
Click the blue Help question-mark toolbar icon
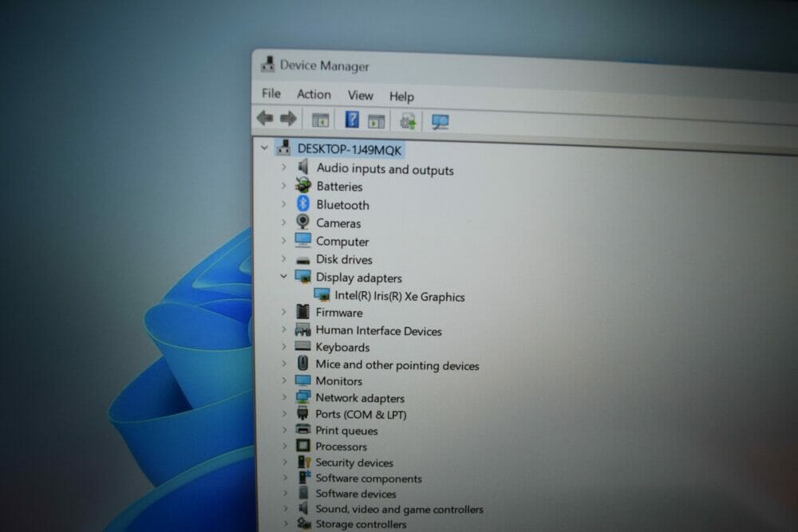click(x=352, y=120)
